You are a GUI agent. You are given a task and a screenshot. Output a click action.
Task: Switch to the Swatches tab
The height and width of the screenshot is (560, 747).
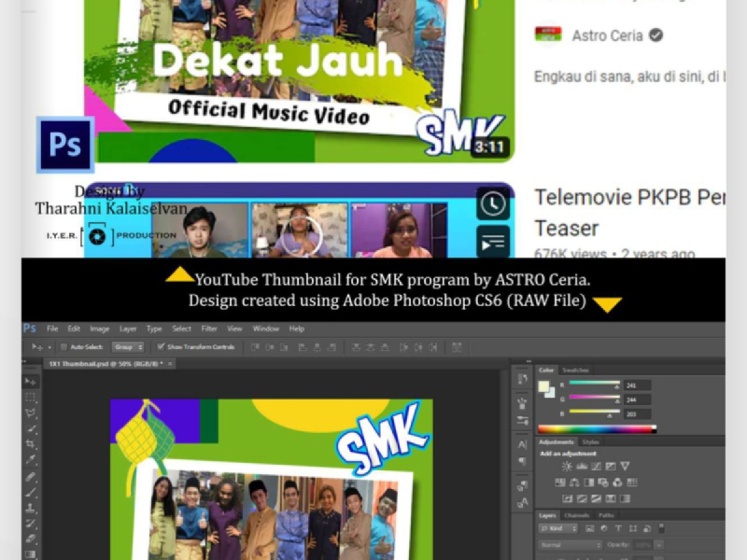576,371
